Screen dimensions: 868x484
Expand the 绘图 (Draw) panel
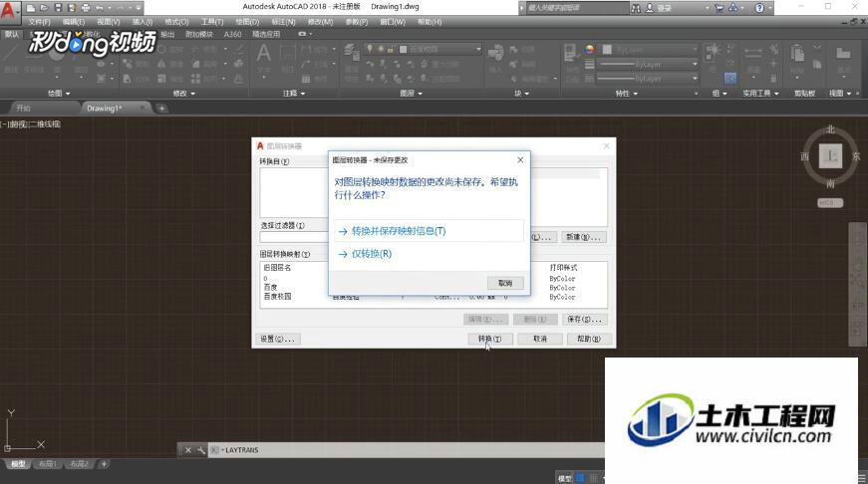pos(59,94)
